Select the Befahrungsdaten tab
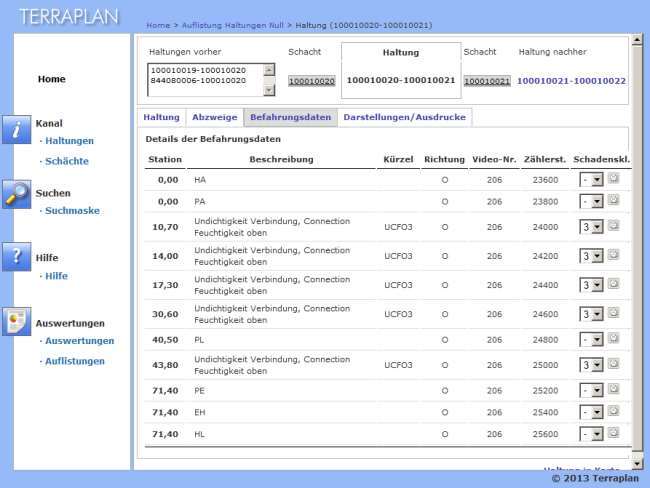The height and width of the screenshot is (488, 650). pyautogui.click(x=291, y=117)
